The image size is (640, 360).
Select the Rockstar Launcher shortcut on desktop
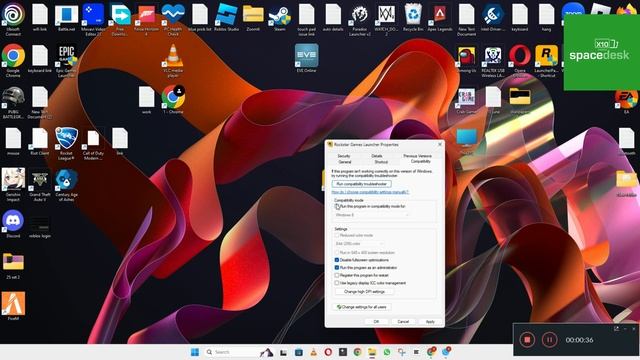pyautogui.click(x=546, y=60)
